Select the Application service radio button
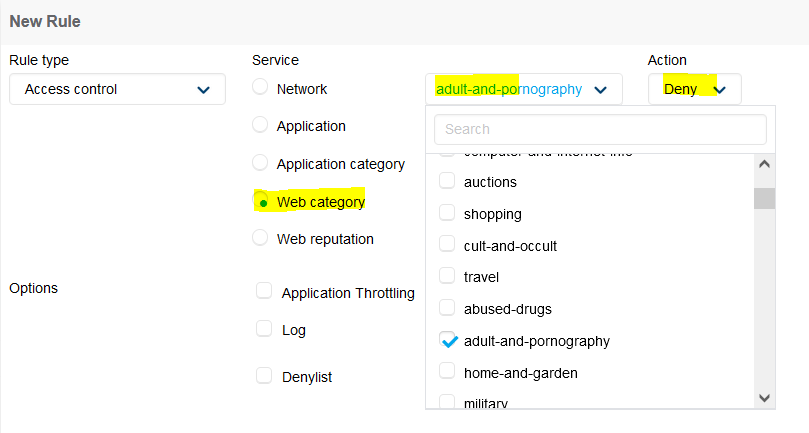The height and width of the screenshot is (433, 809). click(260, 125)
